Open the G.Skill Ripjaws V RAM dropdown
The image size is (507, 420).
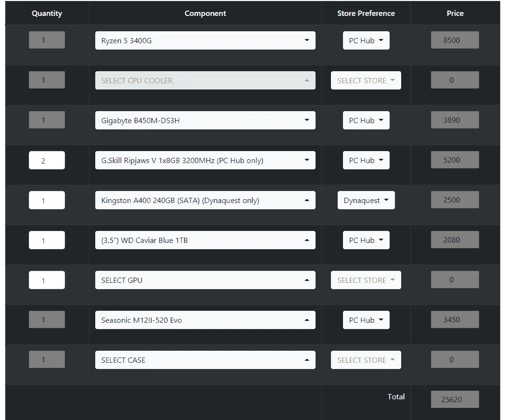click(x=205, y=160)
